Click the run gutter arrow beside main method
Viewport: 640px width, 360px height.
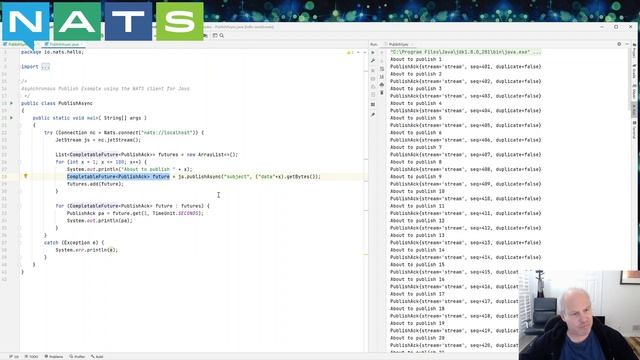coord(11,118)
